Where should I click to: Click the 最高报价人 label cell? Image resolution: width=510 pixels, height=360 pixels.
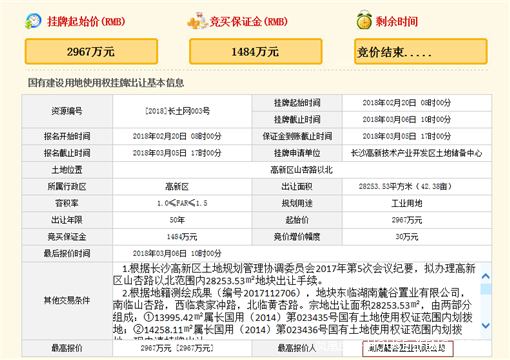[297, 348]
